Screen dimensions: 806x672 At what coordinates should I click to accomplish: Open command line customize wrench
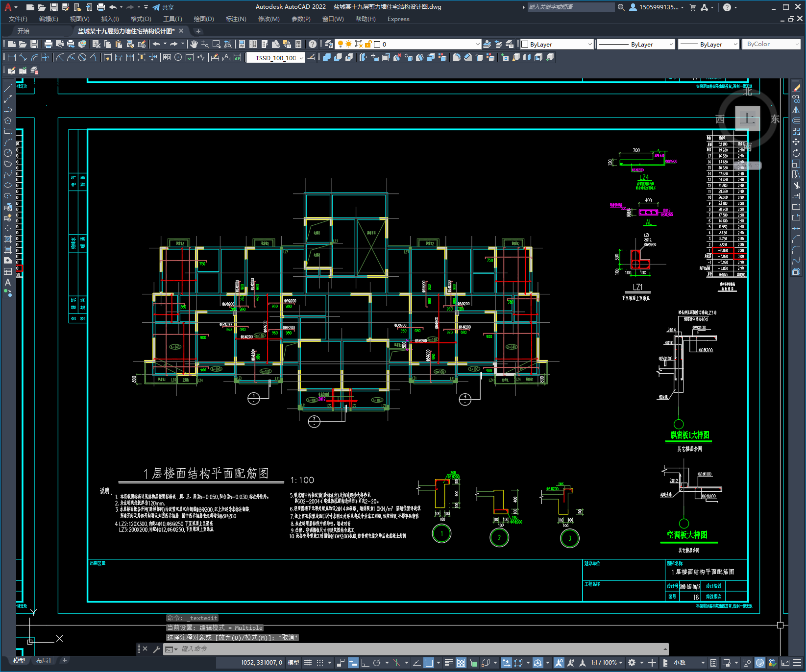point(157,649)
